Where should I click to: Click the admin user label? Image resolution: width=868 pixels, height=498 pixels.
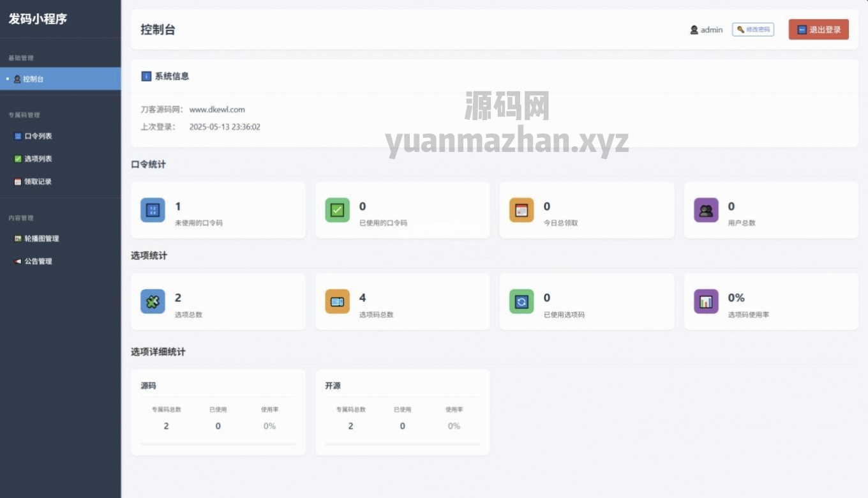pos(706,29)
